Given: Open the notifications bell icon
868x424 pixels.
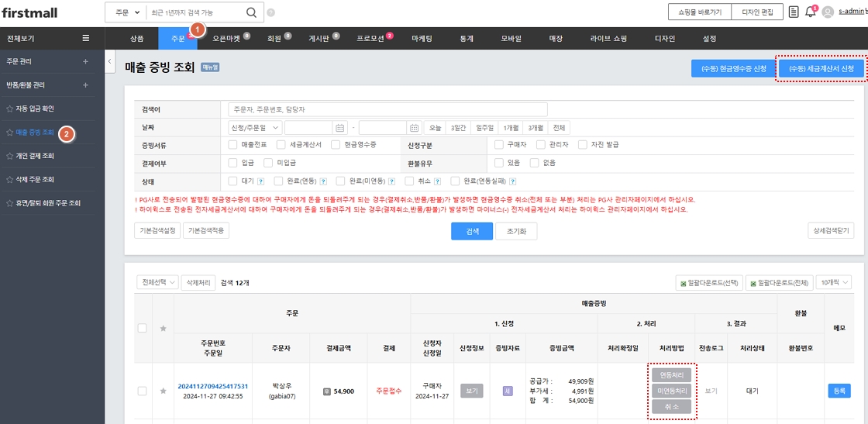Looking at the screenshot, I should 811,12.
